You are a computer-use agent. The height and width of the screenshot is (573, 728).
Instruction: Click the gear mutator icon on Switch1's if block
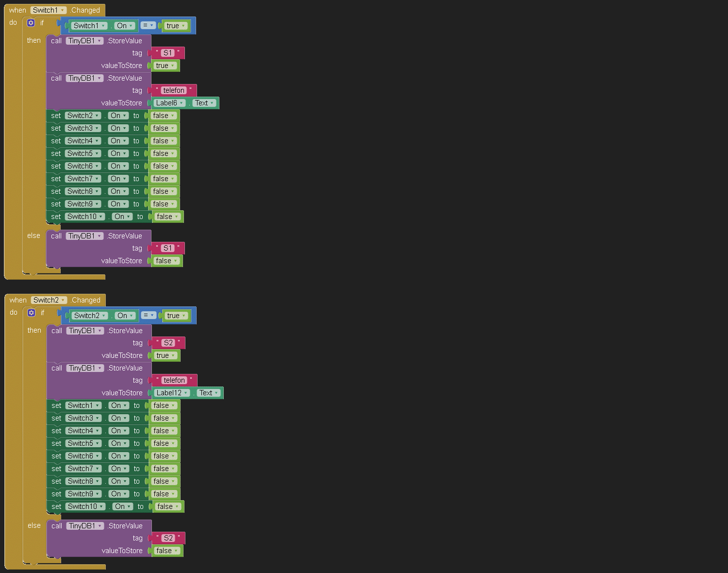31,23
